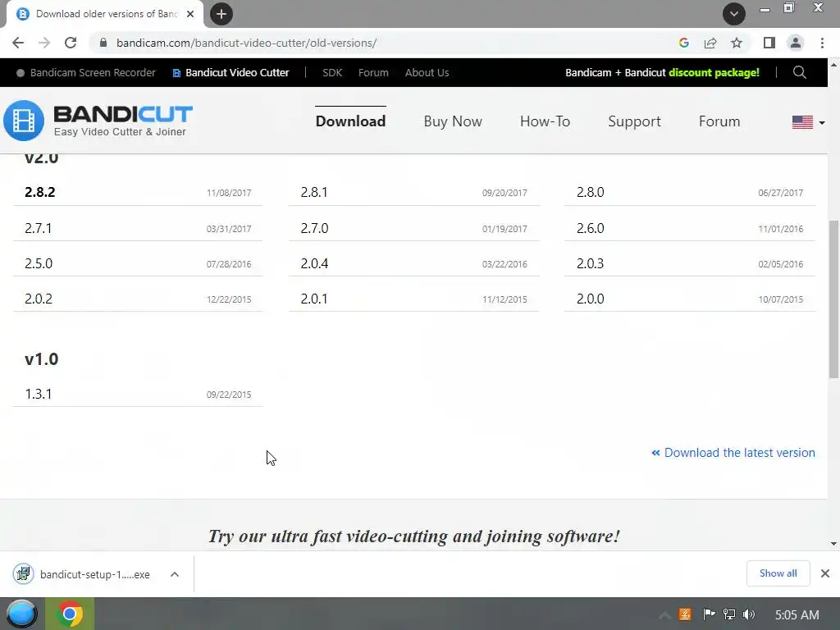Open the downloaded bandicut-setup exe file
This screenshot has width=840, height=630.
[x=82, y=574]
